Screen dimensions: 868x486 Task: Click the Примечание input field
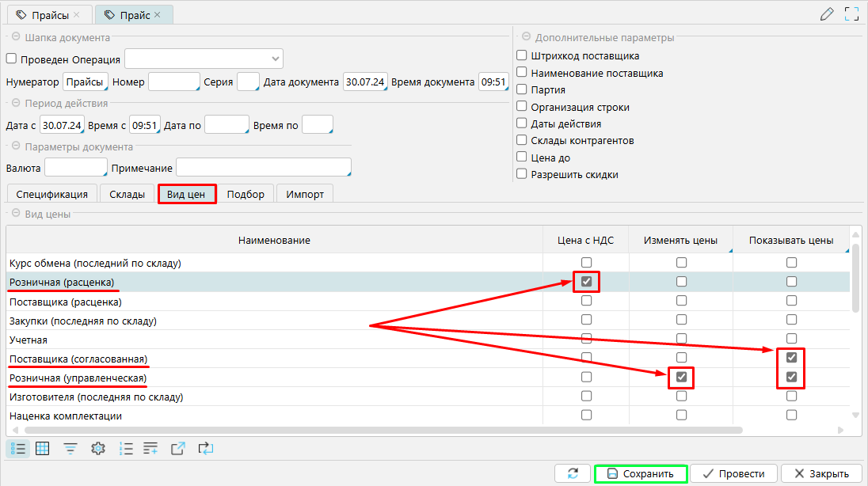tap(263, 168)
